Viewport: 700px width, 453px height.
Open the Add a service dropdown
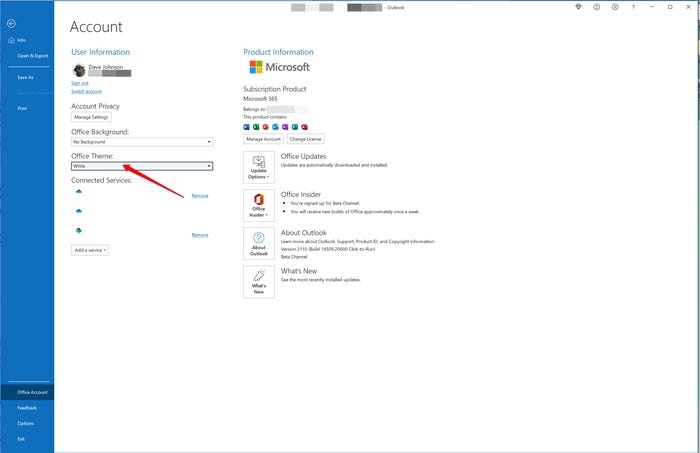click(x=90, y=250)
